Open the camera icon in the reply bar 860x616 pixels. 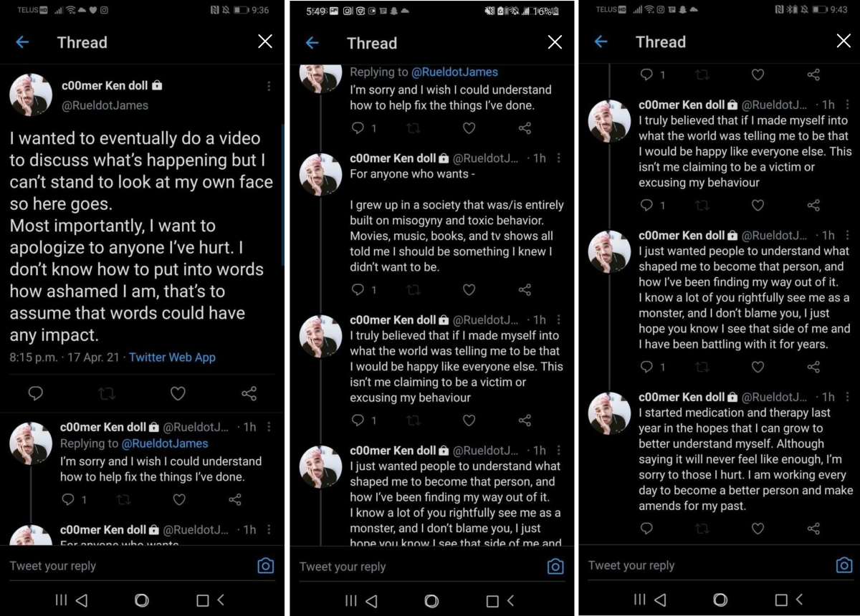(x=265, y=565)
